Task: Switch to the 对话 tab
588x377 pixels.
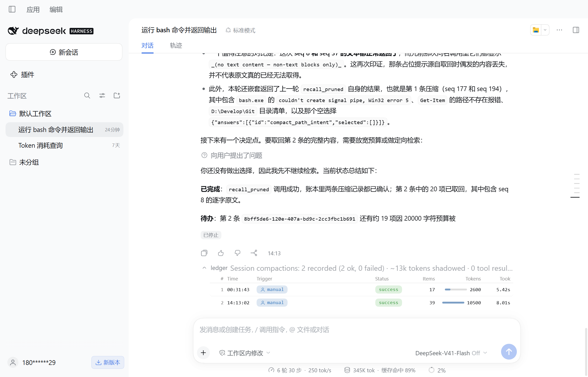Action: click(147, 46)
